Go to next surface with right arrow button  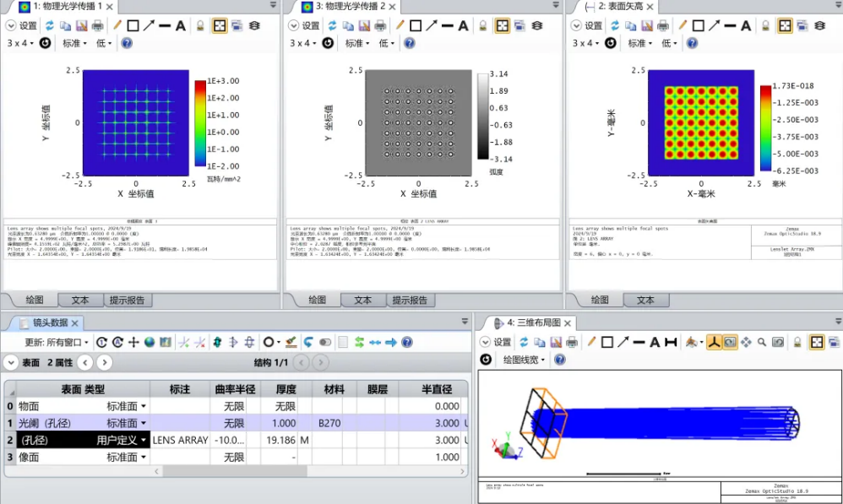tap(105, 362)
